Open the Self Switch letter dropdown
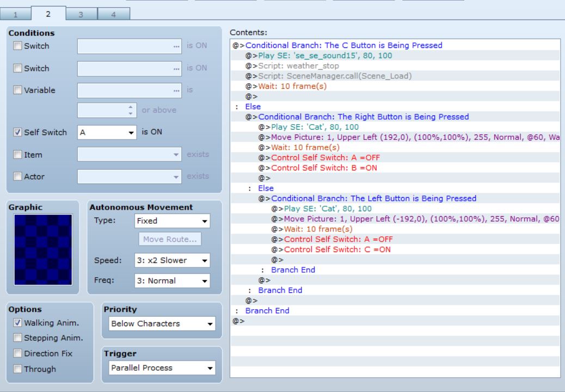 (x=107, y=132)
